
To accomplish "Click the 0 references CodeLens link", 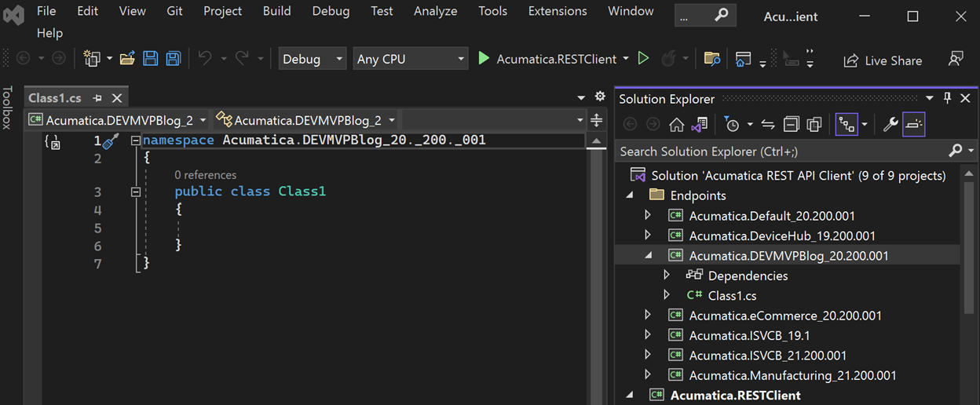I will coord(205,174).
